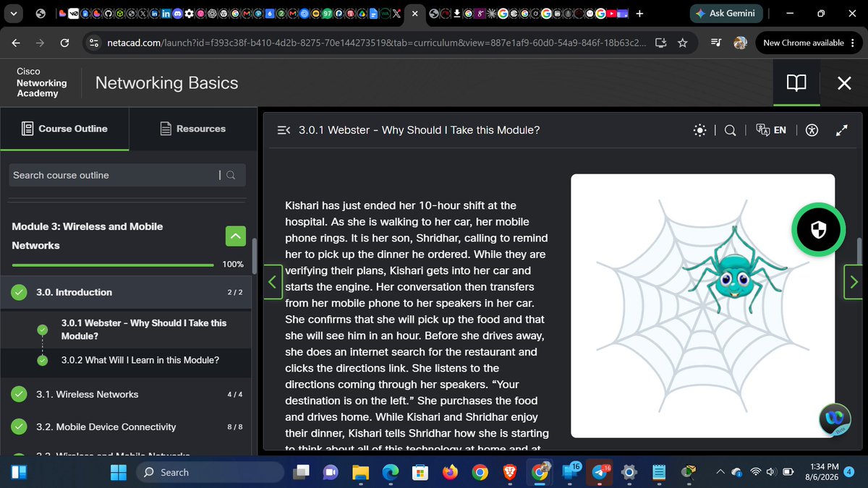
Task: Open the taskbar volume icon
Action: [773, 472]
